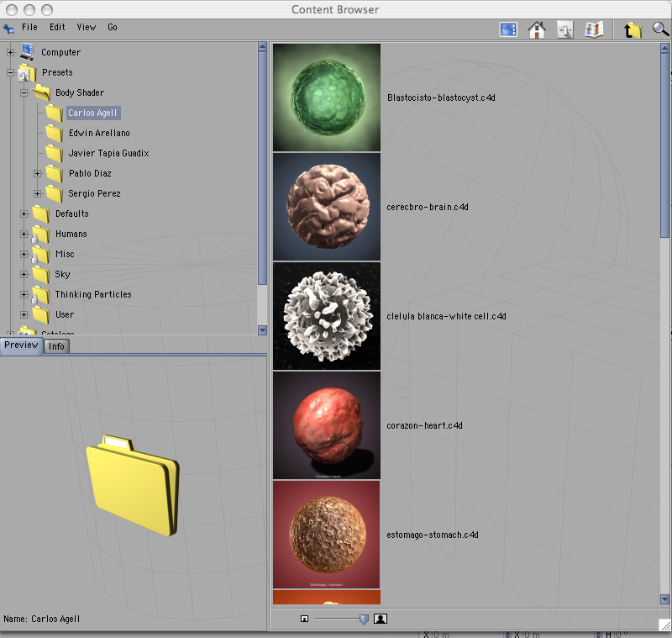This screenshot has height=638, width=672.
Task: Click the pin icon left of File menu
Action: 8,29
